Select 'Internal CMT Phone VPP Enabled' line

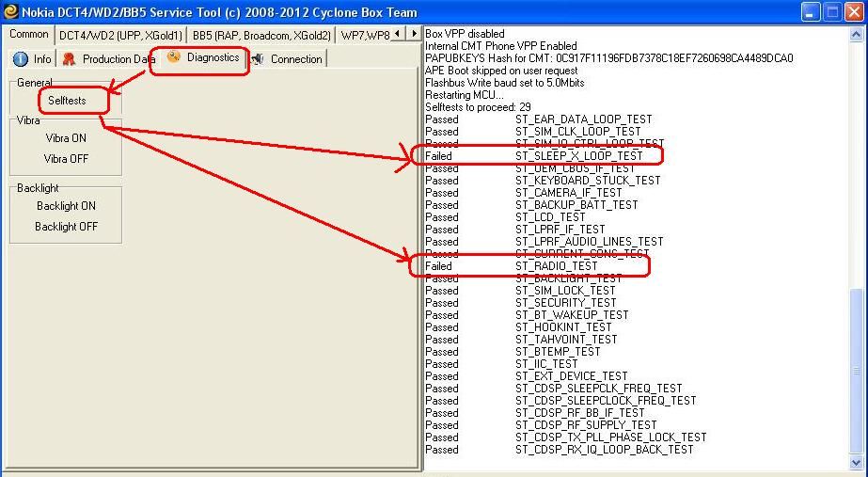click(500, 46)
